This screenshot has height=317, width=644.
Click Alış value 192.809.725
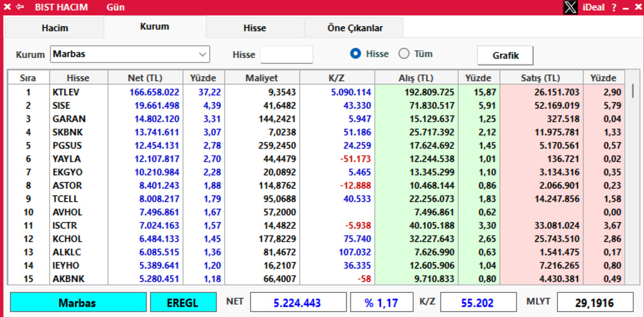coord(429,92)
